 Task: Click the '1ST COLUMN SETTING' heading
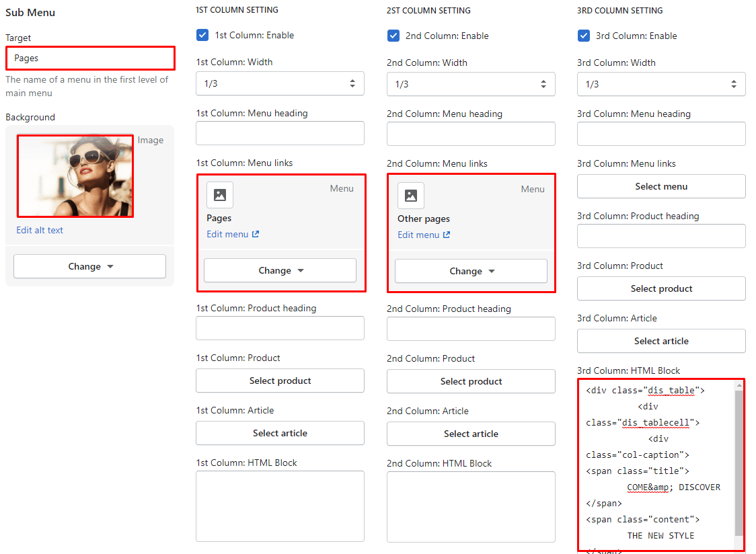237,9
